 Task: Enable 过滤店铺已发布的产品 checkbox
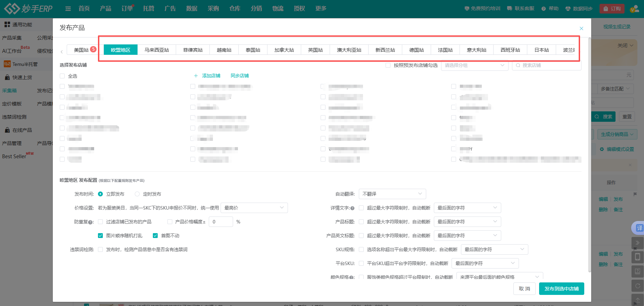point(100,222)
